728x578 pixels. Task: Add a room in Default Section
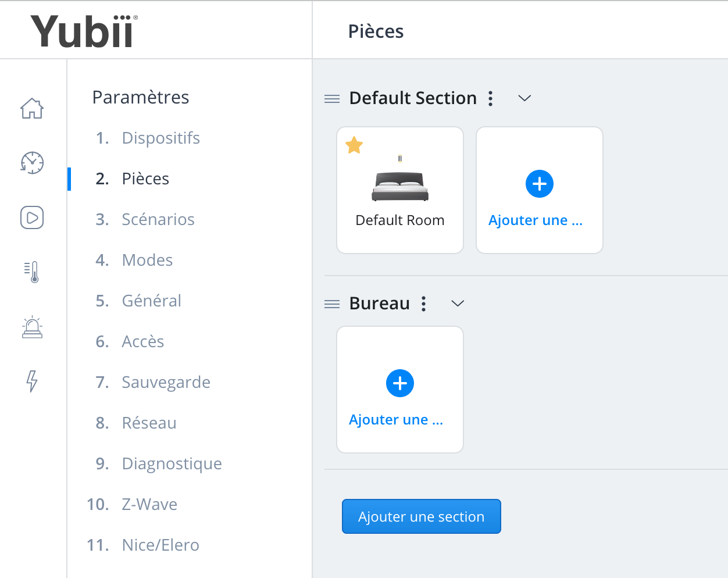coord(540,190)
